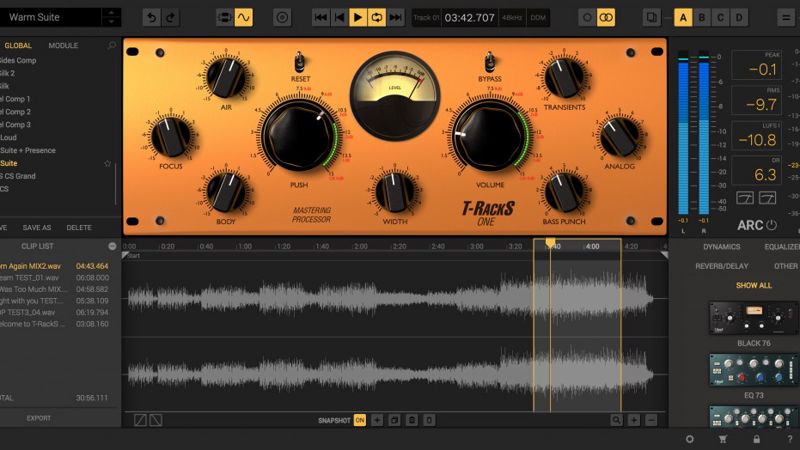Select the mono monitoring circle icon
The height and width of the screenshot is (450, 800).
coord(587,18)
